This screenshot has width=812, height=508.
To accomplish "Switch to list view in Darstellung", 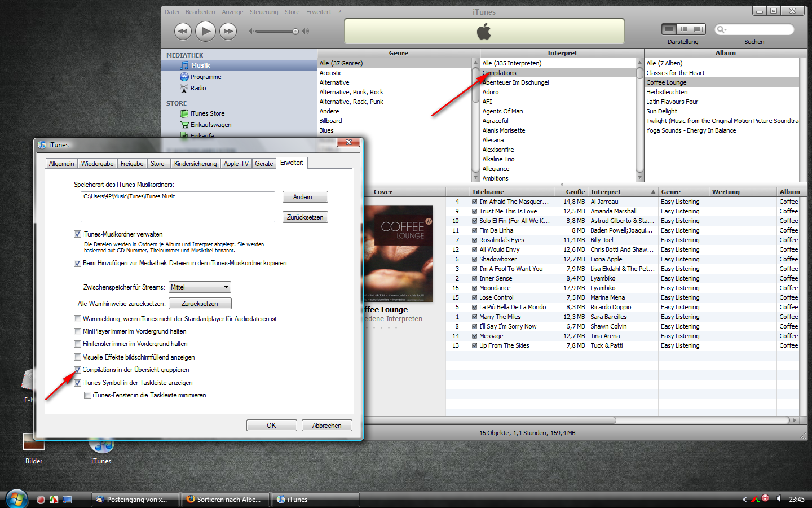I will [x=669, y=29].
